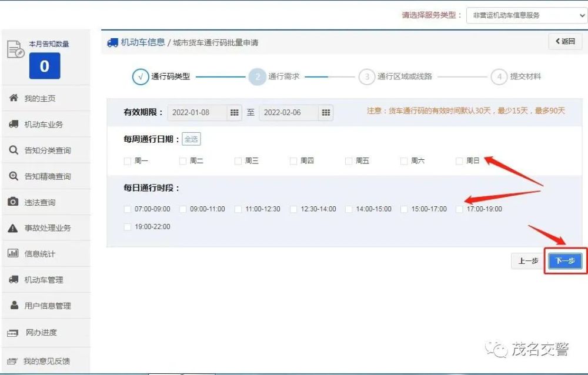Open 我的意见反馈 sidebar menu

pos(46,361)
